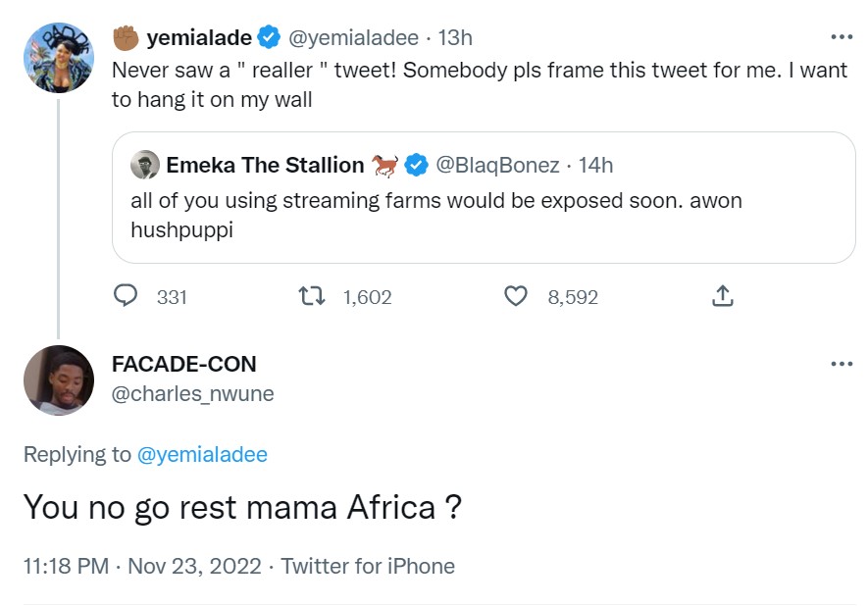Click yemialade's verified badge
Screen dimensions: 868x606
[x=269, y=39]
